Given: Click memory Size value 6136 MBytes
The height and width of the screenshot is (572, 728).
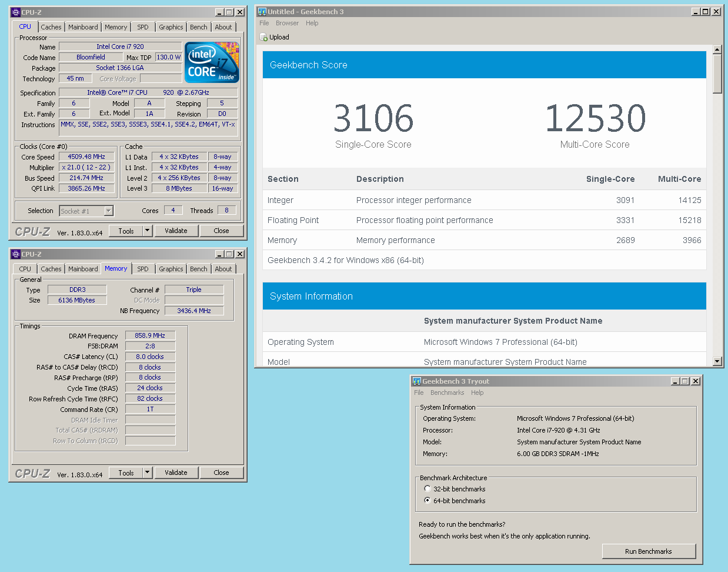Looking at the screenshot, I should point(77,300).
